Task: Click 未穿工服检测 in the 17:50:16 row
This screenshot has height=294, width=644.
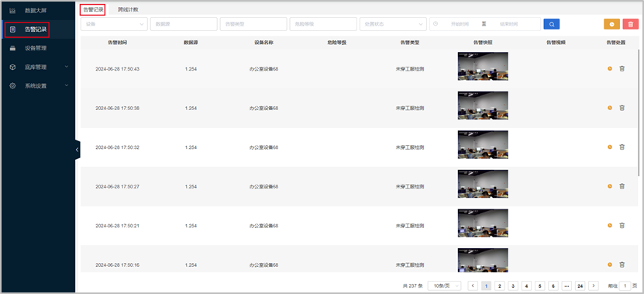Action: (409, 265)
